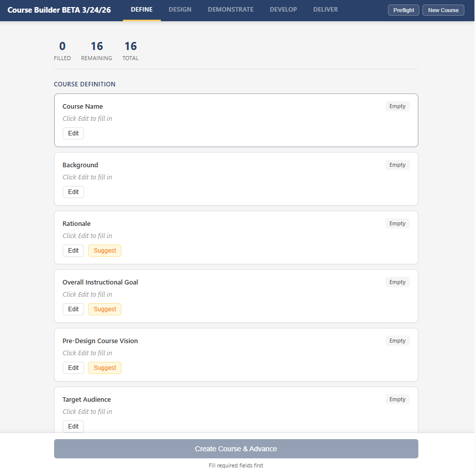This screenshot has height=474, width=476.
Task: Switch to the DEFINE tab
Action: tap(142, 10)
